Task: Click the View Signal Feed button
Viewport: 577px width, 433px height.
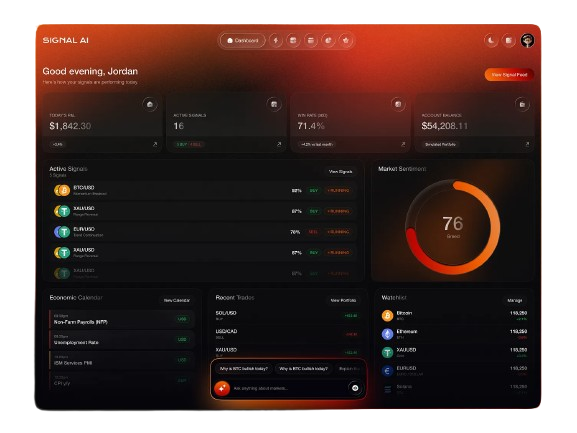Action: pyautogui.click(x=509, y=75)
